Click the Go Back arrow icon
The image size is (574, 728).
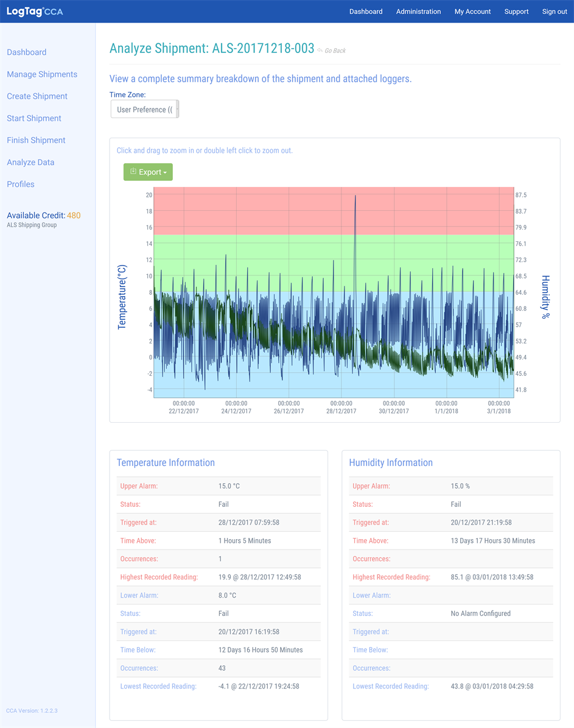[320, 51]
